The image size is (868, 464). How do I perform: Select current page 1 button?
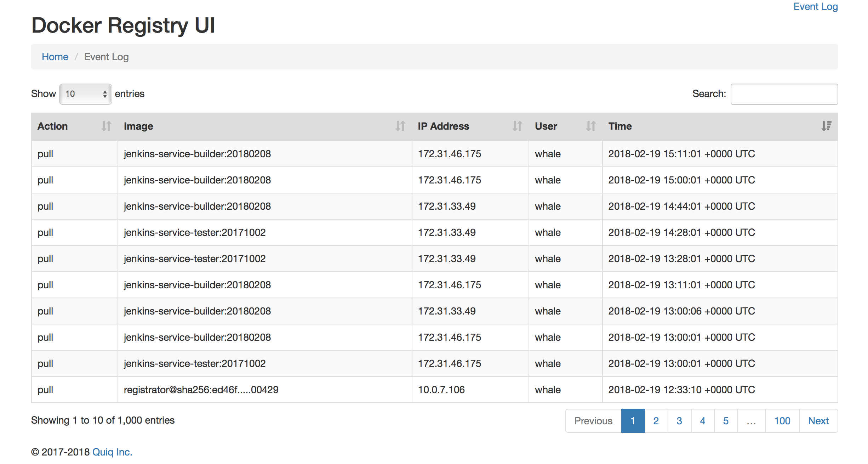[x=633, y=421]
